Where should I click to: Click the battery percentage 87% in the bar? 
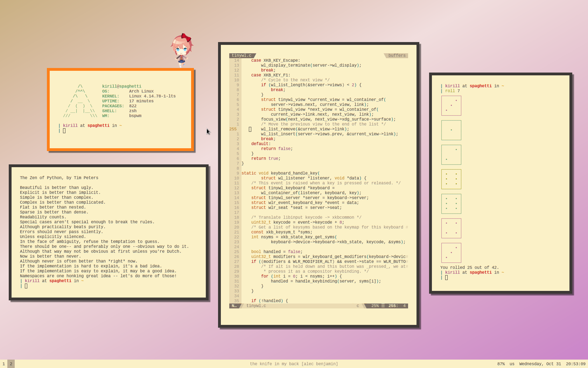(x=501, y=364)
